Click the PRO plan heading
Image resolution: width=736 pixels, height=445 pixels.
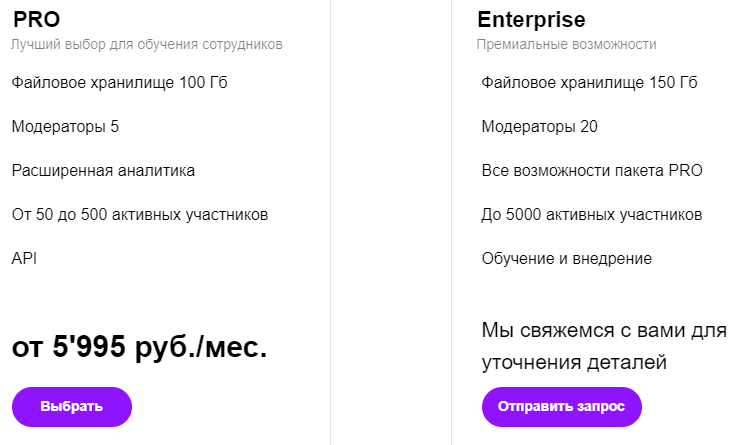coord(37,19)
